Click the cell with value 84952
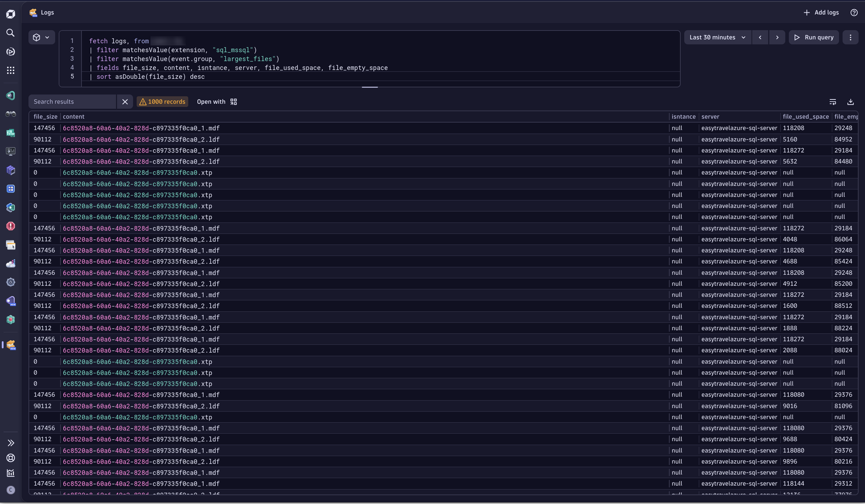The width and height of the screenshot is (865, 504). click(x=843, y=139)
